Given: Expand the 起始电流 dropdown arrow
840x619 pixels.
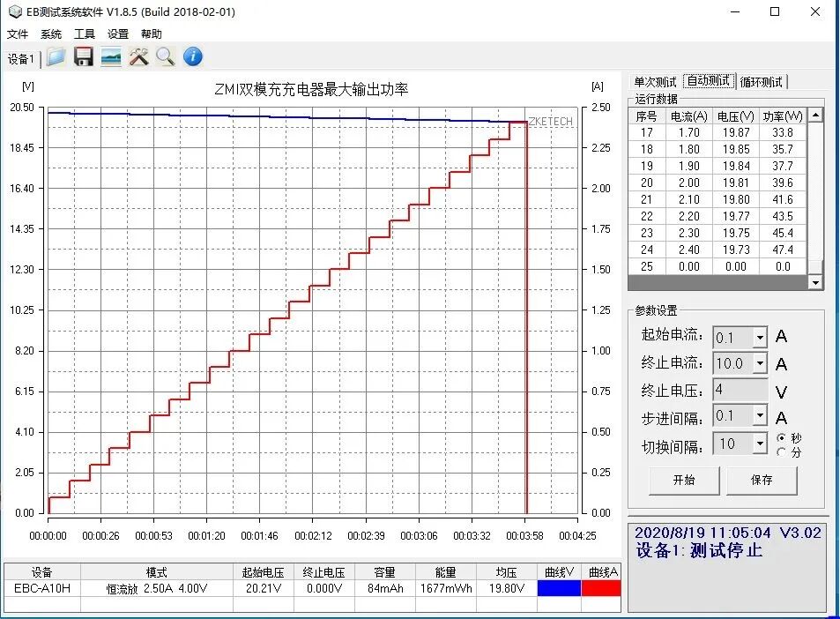Looking at the screenshot, I should click(760, 338).
